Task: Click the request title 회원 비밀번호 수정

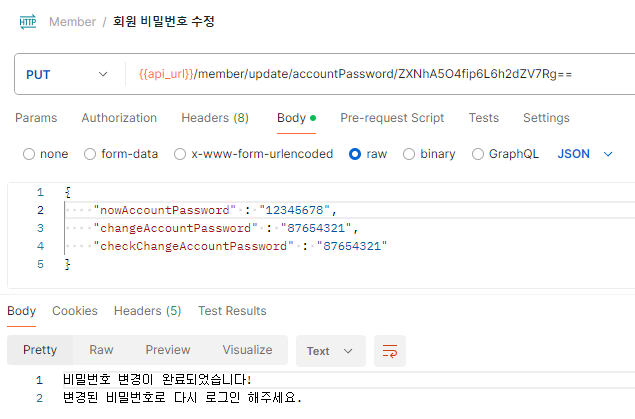Action: (164, 21)
